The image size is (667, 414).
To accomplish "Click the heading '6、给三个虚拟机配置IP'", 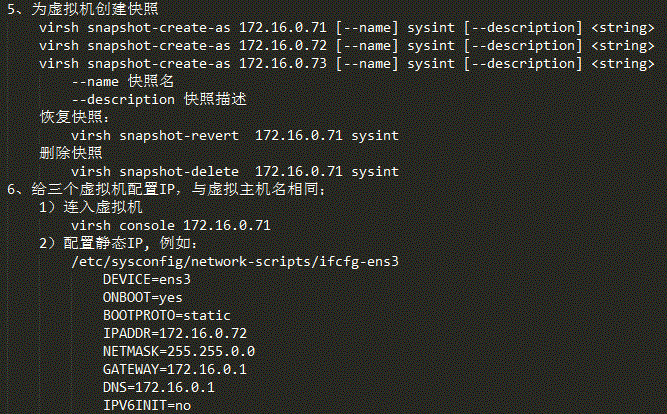I will [167, 189].
